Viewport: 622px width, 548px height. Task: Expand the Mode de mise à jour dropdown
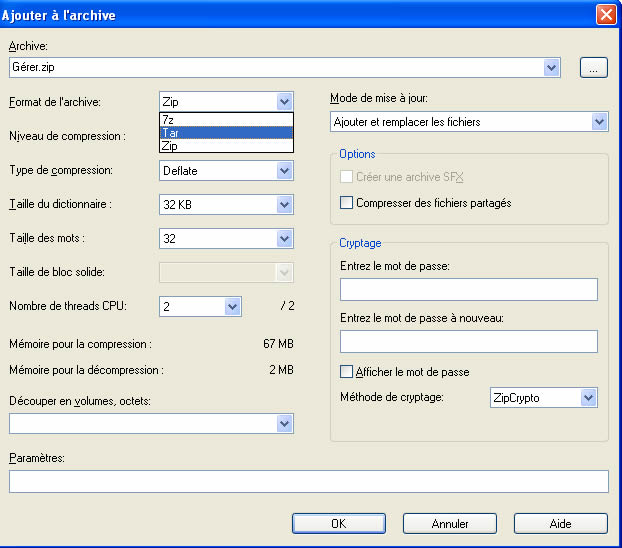598,122
